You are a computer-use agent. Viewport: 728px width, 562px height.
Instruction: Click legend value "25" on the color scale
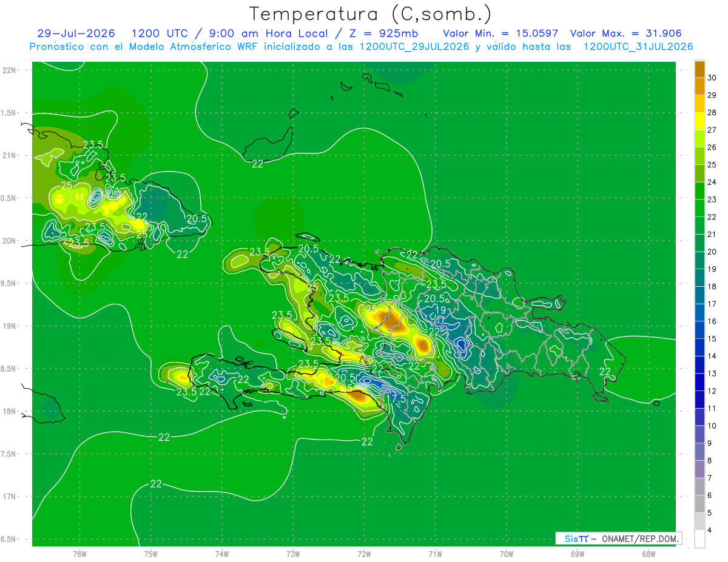tap(712, 165)
